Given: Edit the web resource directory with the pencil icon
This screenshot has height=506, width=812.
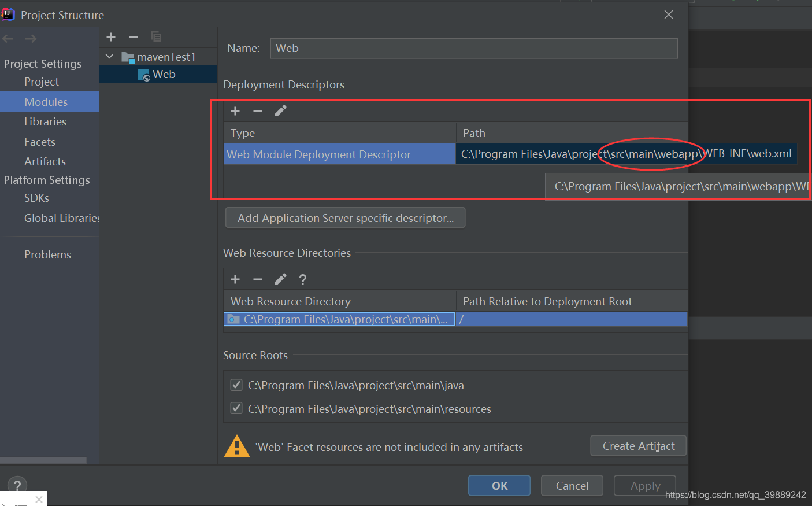Looking at the screenshot, I should [x=280, y=279].
